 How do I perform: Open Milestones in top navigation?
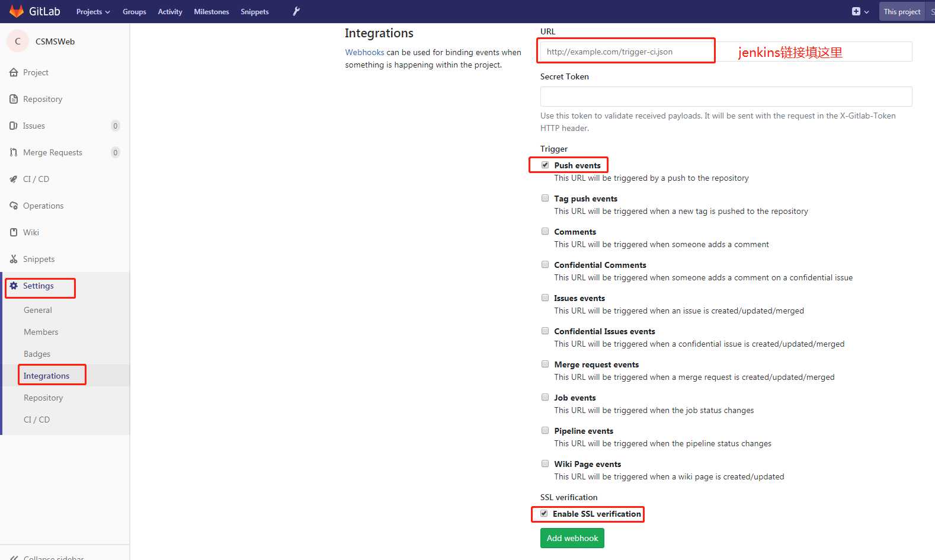212,12
